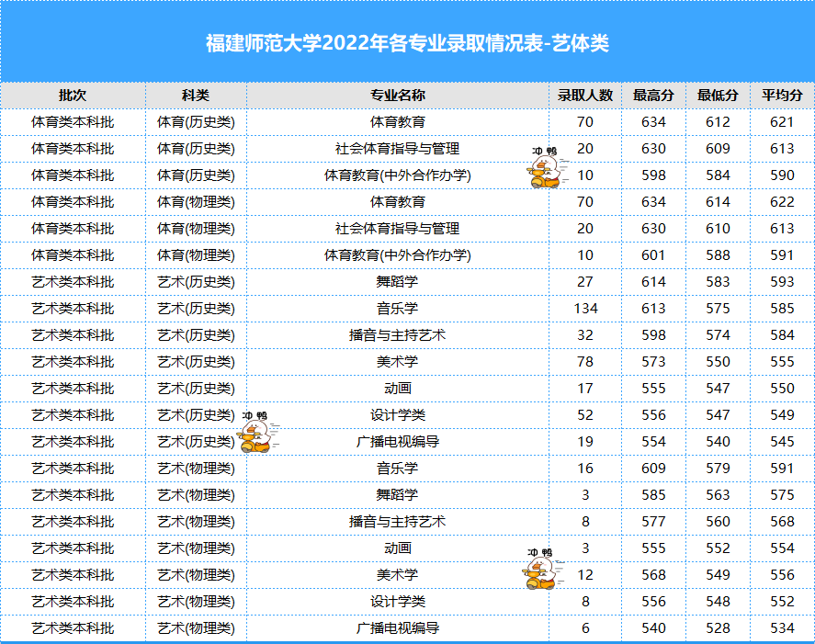
Task: Select highest score 601 in 体育(物理类) 中外合作办学 row
Action: click(653, 255)
